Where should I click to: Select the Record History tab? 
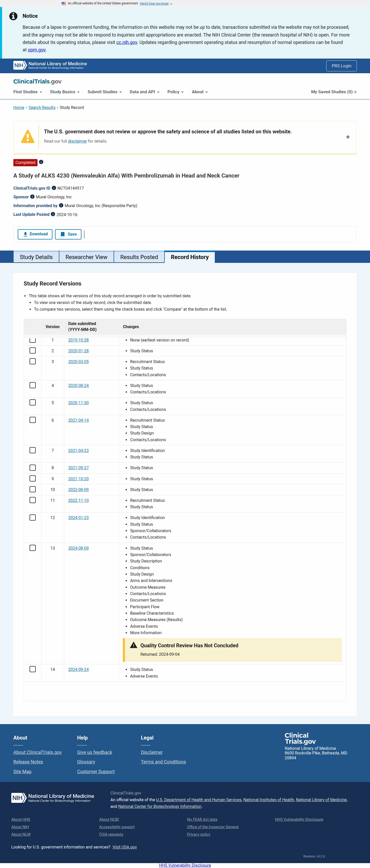190,257
